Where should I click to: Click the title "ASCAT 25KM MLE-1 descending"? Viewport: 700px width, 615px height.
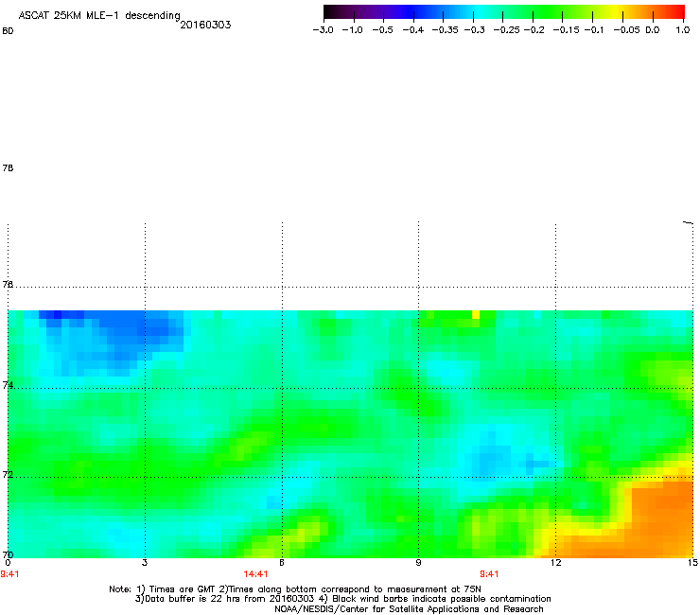click(99, 16)
